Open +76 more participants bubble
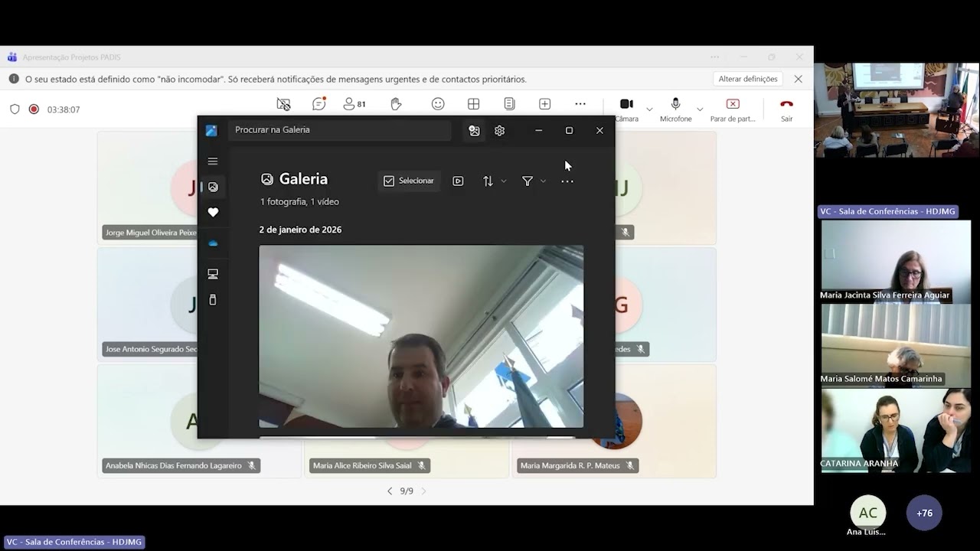Screen dimensions: 980x551 [x=924, y=513]
